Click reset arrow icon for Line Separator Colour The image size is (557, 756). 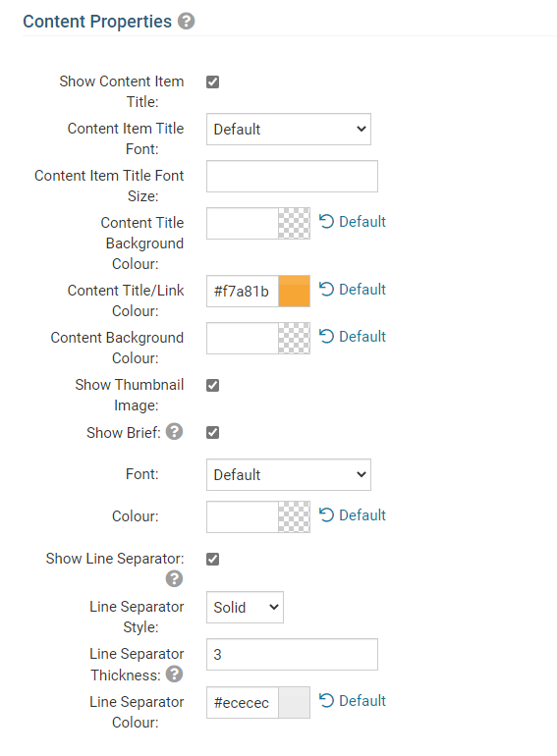326,700
